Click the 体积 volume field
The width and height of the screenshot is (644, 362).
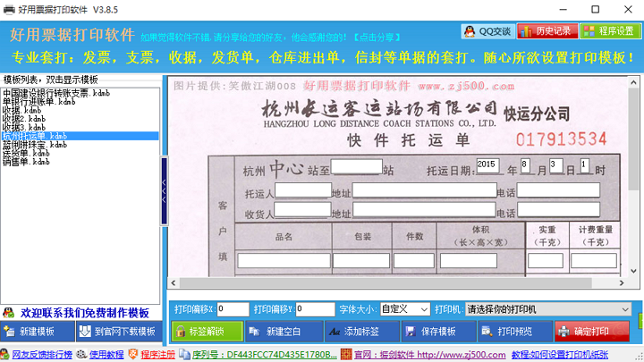click(x=468, y=261)
